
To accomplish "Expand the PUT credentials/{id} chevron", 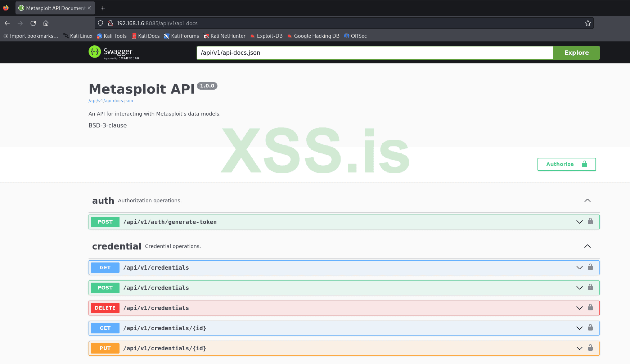I will [580, 349].
